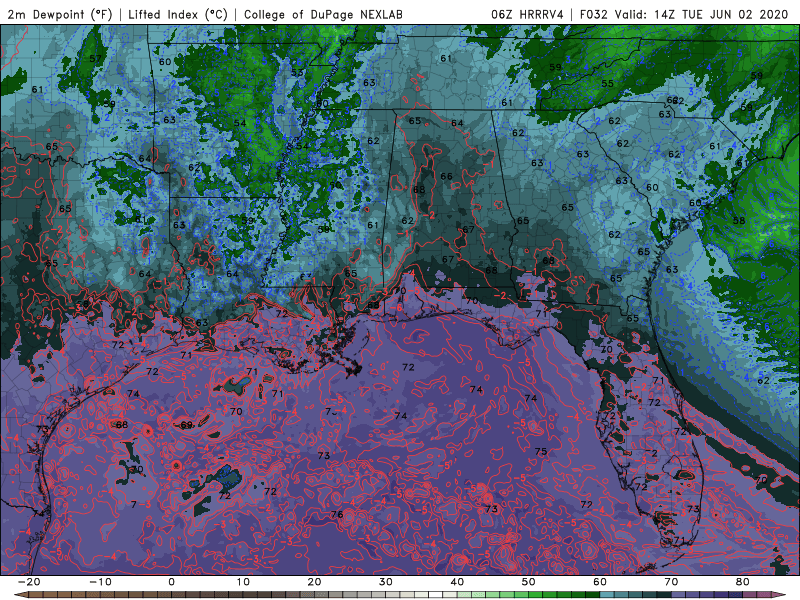Click the '75' dewpoint value on the map

pos(541,452)
